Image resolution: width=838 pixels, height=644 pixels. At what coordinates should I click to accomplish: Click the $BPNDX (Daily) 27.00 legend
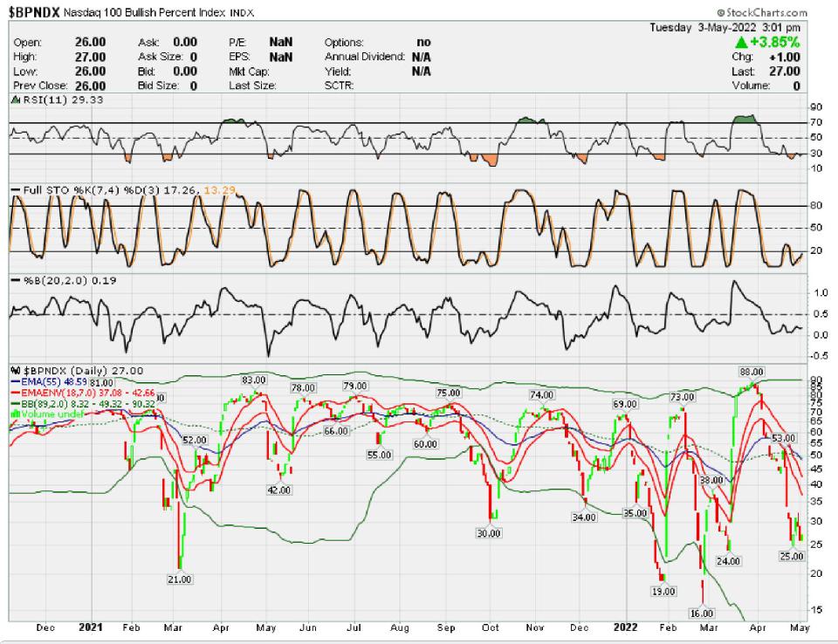click(x=82, y=371)
